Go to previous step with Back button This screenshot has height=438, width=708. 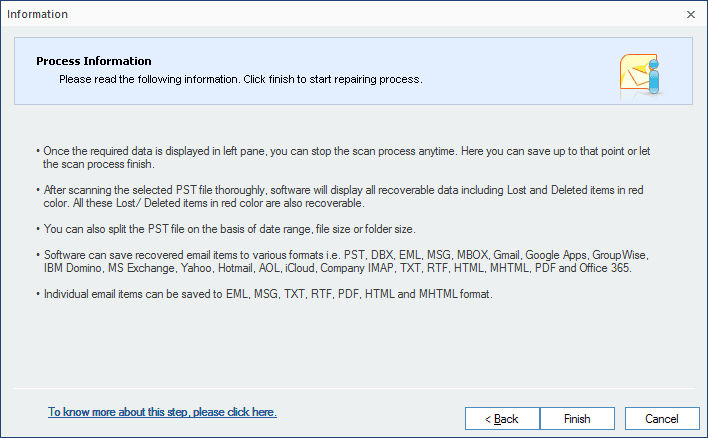tap(502, 419)
